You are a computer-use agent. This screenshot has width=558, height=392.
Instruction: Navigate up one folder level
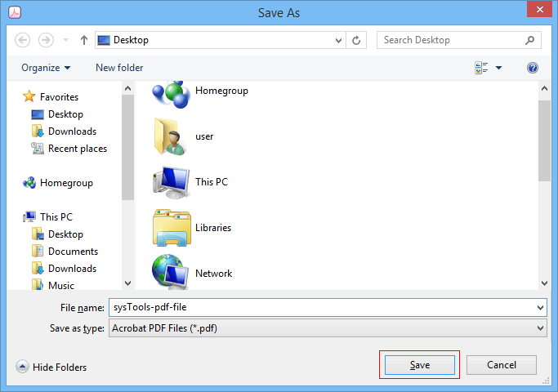[84, 40]
